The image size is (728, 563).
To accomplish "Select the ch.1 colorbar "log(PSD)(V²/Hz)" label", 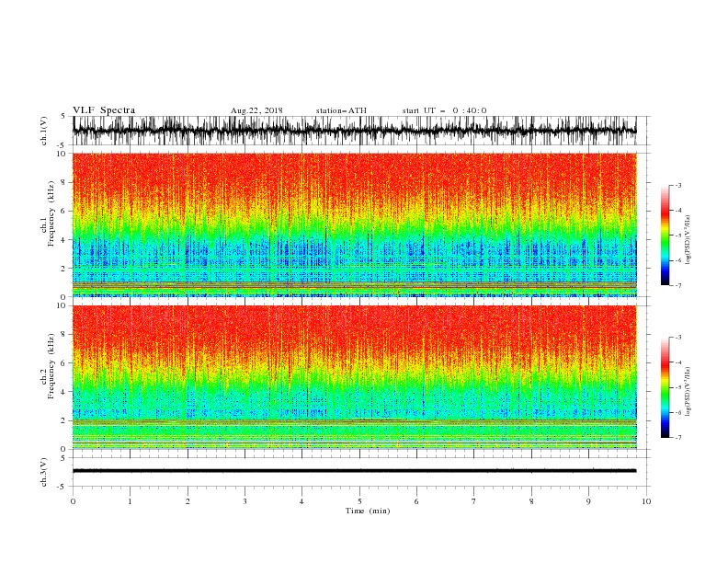I will (688, 240).
